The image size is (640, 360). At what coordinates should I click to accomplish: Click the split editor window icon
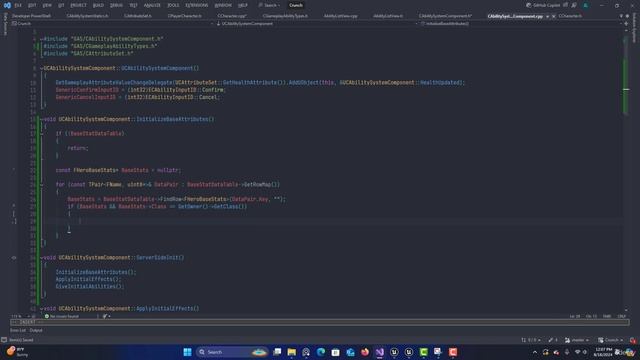coord(626,24)
